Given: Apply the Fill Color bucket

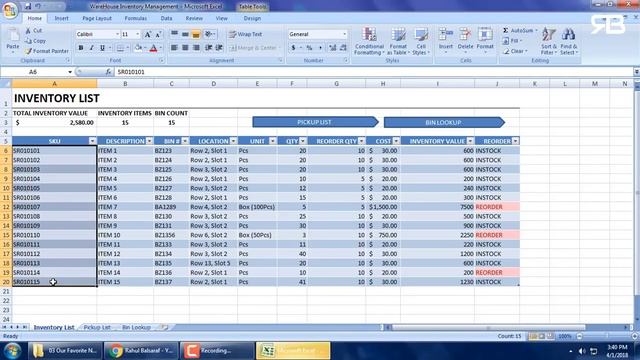Looking at the screenshot, I should click(x=138, y=48).
